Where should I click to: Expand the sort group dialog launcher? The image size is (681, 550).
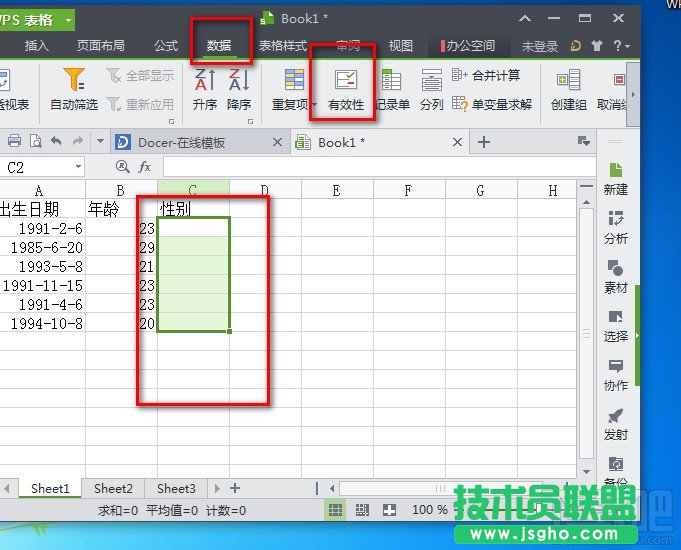(x=250, y=122)
